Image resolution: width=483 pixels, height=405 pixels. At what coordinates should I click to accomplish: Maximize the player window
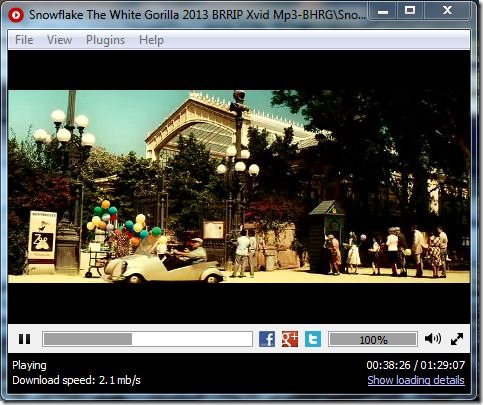(410, 11)
